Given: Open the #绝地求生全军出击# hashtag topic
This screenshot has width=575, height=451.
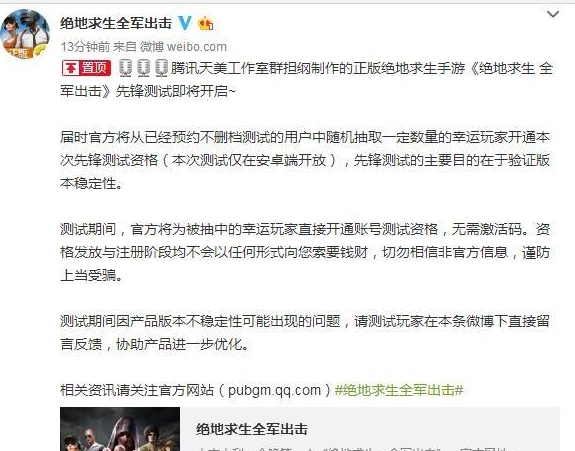Looking at the screenshot, I should [399, 390].
